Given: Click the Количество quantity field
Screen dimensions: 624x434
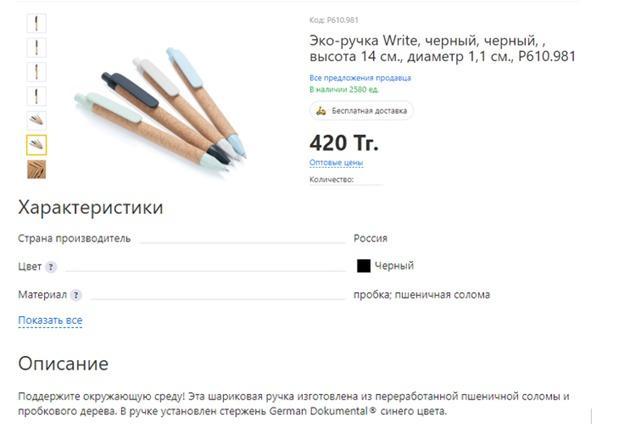Looking at the screenshot, I should pyautogui.click(x=346, y=180).
